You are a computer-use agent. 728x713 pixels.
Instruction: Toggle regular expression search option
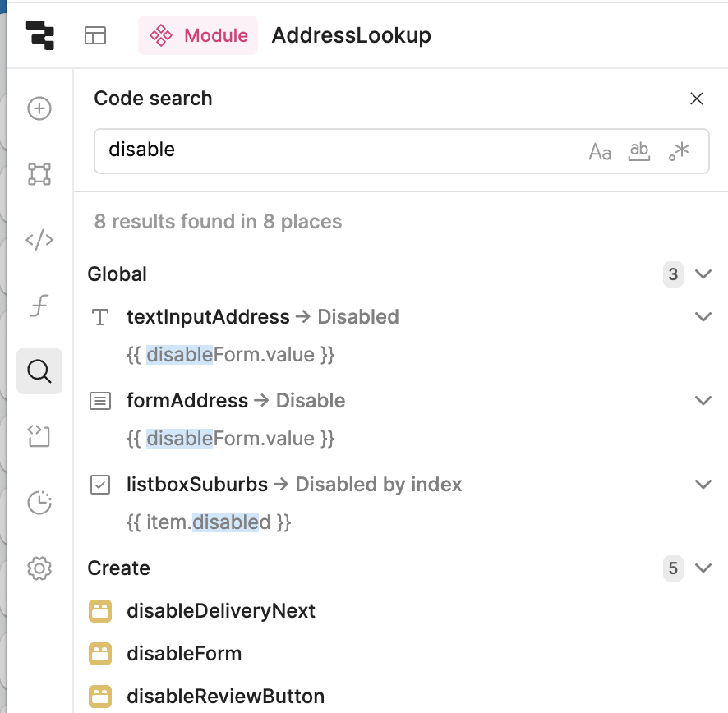point(679,151)
